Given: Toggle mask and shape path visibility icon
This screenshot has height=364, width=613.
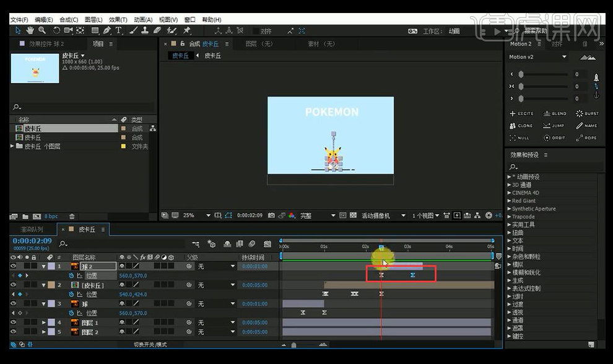Looking at the screenshot, I should (x=228, y=215).
